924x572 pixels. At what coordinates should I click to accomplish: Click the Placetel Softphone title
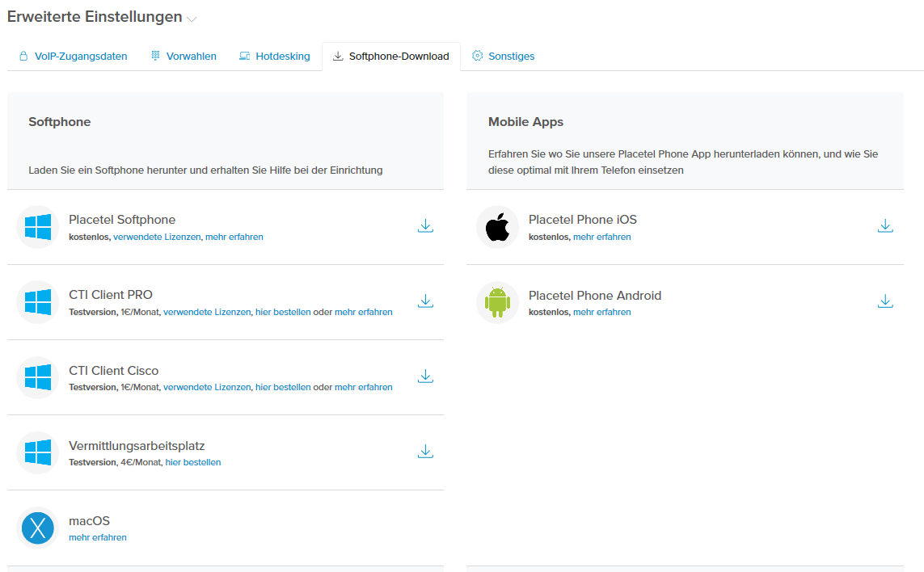click(122, 220)
